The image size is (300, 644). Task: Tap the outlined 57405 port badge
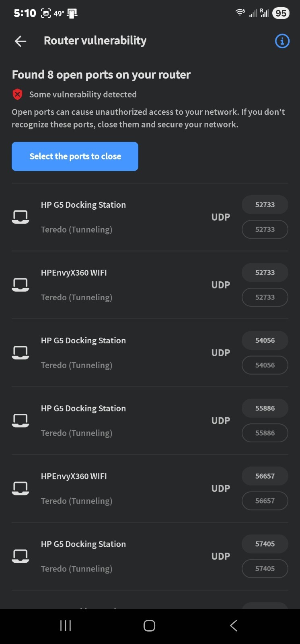coord(265,569)
